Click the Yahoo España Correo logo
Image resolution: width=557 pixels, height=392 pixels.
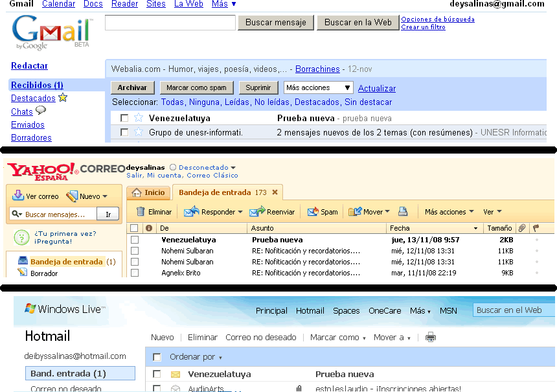pyautogui.click(x=66, y=172)
